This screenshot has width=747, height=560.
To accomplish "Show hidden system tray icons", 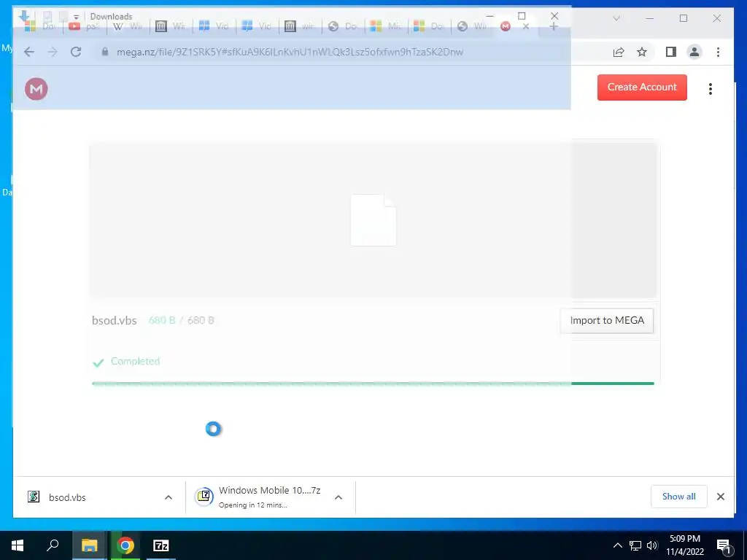I will coord(617,545).
